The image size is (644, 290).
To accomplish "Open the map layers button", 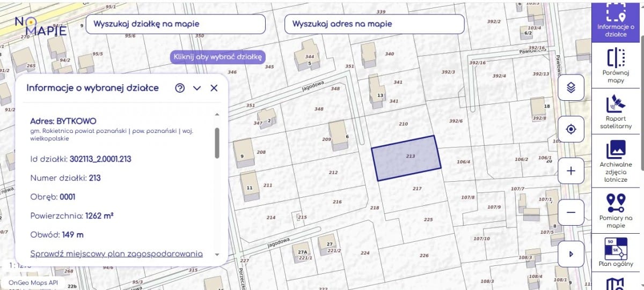I will 571,87.
